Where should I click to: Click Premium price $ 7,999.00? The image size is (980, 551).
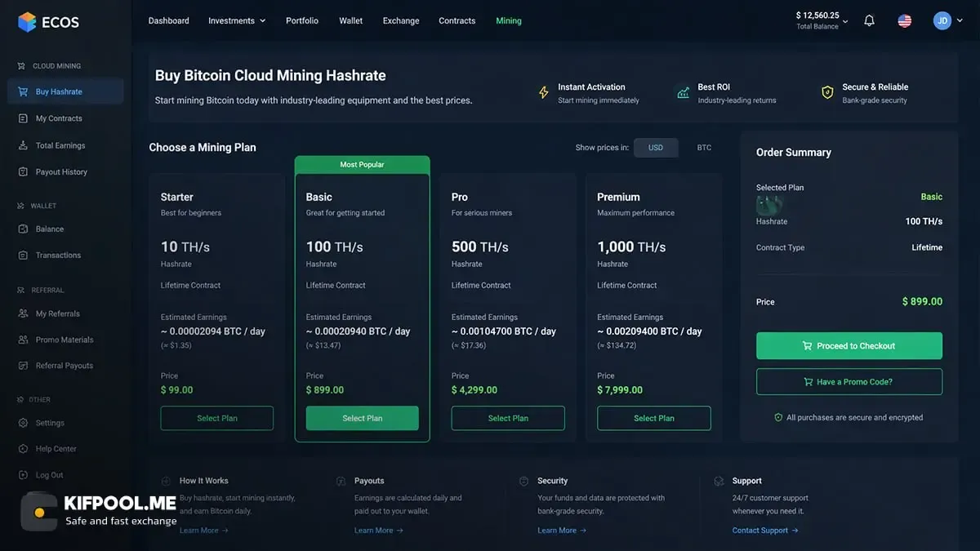pyautogui.click(x=620, y=390)
